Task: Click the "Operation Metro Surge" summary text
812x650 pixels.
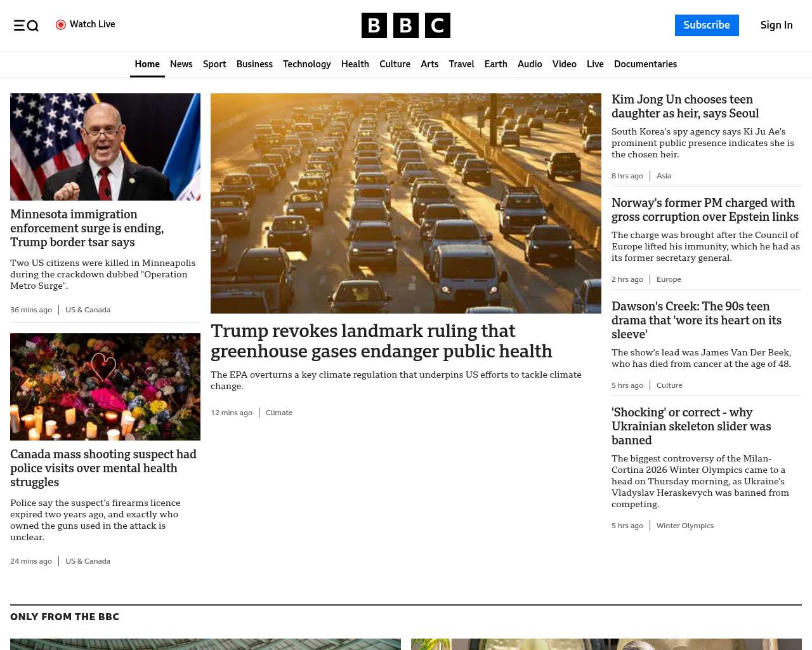Action: (x=103, y=274)
